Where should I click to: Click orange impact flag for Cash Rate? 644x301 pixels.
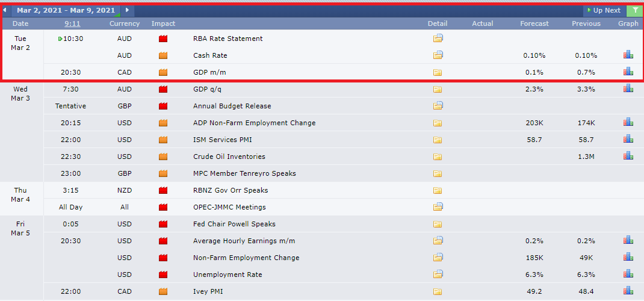(x=163, y=55)
